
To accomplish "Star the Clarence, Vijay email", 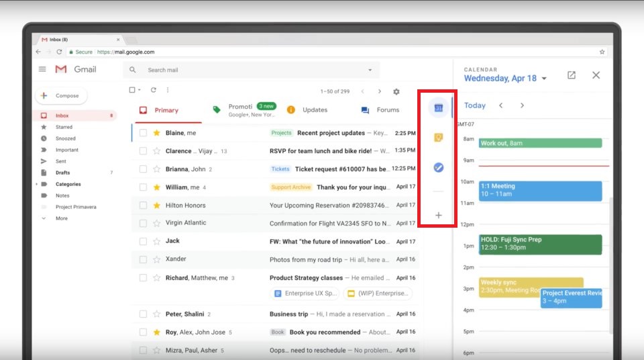I will tap(156, 151).
